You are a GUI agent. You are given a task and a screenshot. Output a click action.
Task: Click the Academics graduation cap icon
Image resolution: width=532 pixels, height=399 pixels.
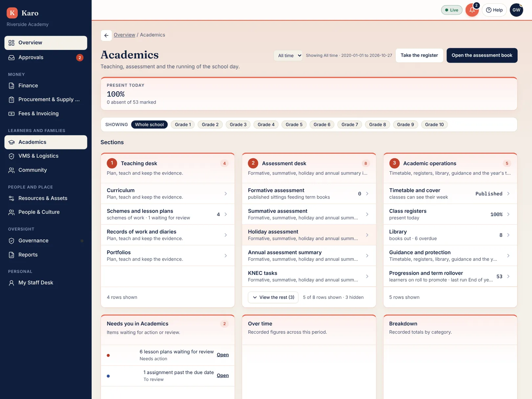(x=11, y=142)
